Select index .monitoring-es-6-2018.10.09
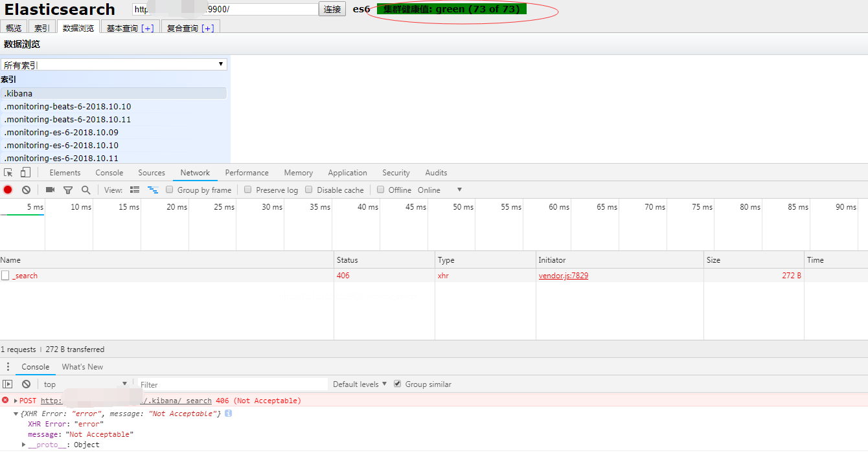868x453 pixels. (114, 133)
